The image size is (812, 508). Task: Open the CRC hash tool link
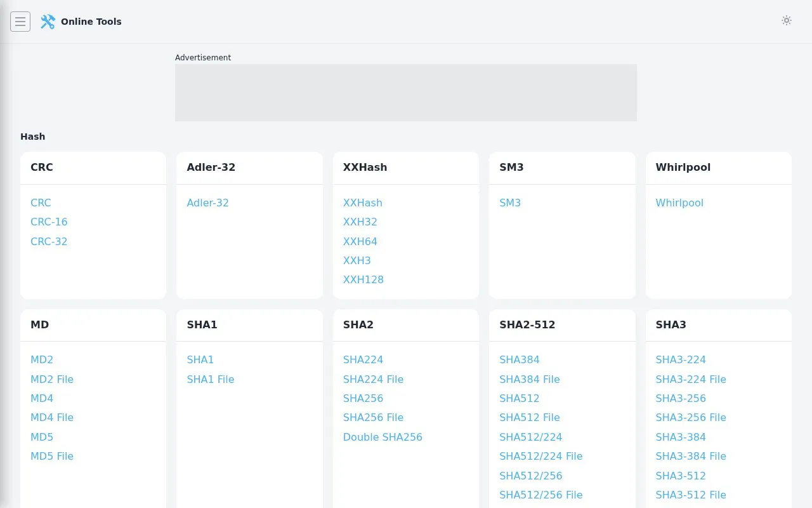click(41, 203)
